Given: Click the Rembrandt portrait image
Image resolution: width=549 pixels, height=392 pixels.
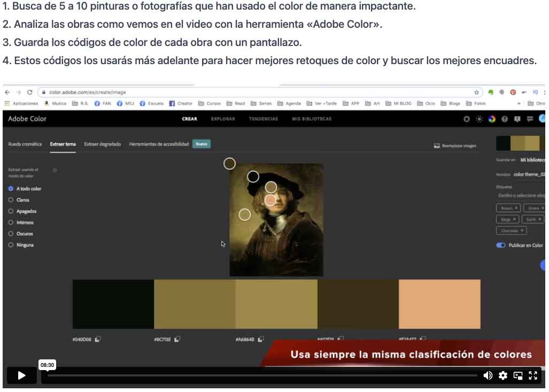Looking at the screenshot, I should [276, 220].
